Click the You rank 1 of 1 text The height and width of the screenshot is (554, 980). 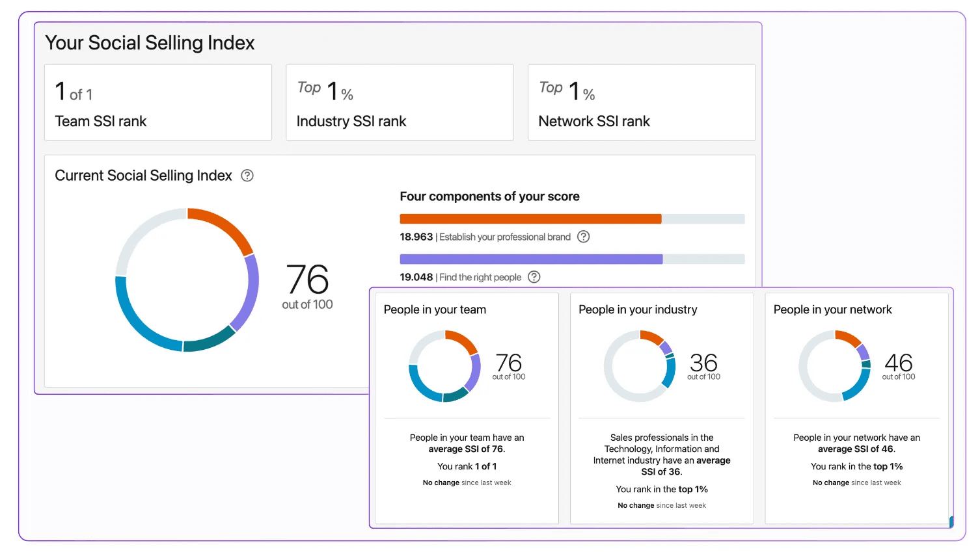click(467, 466)
